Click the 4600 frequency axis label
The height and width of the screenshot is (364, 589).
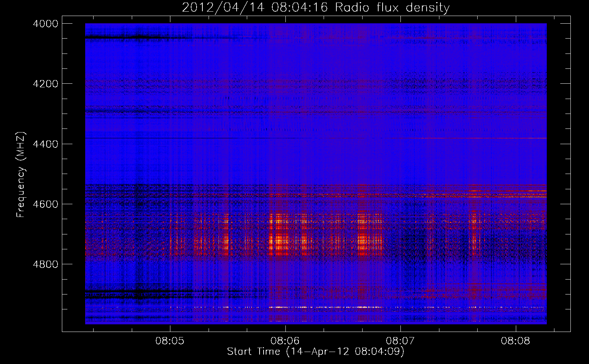(x=46, y=204)
